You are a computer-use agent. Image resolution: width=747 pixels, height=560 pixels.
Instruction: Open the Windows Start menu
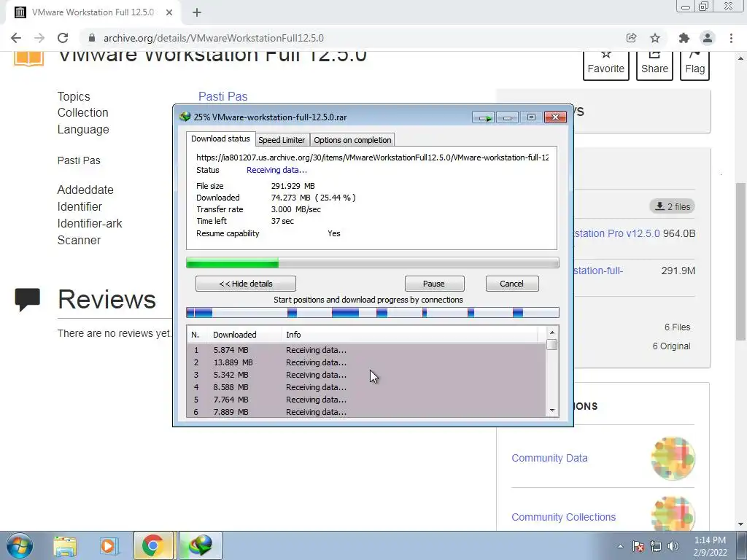point(20,545)
